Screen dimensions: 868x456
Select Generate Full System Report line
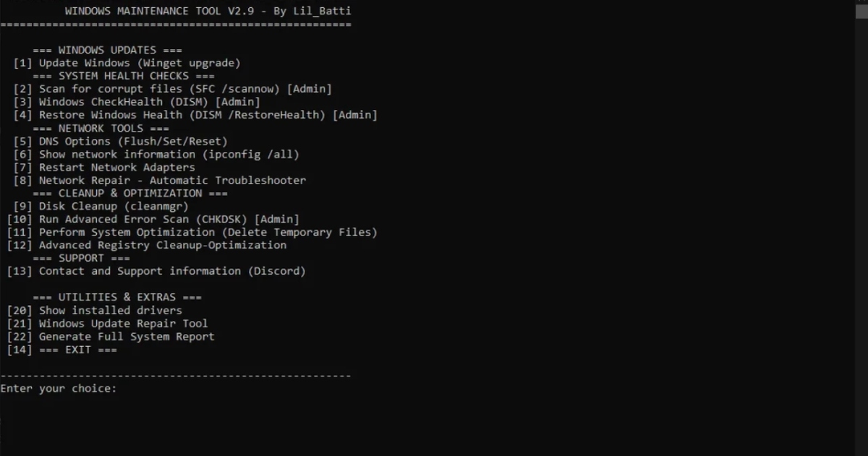tap(111, 336)
